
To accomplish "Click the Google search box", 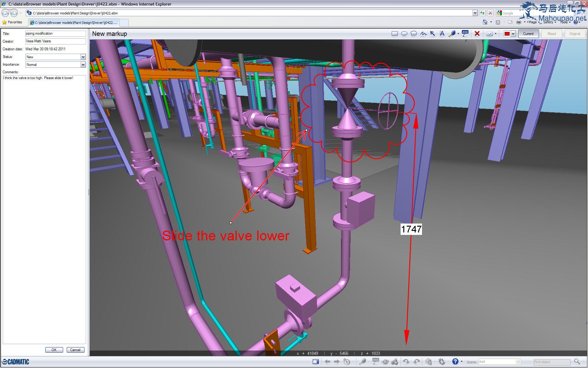I will click(535, 13).
